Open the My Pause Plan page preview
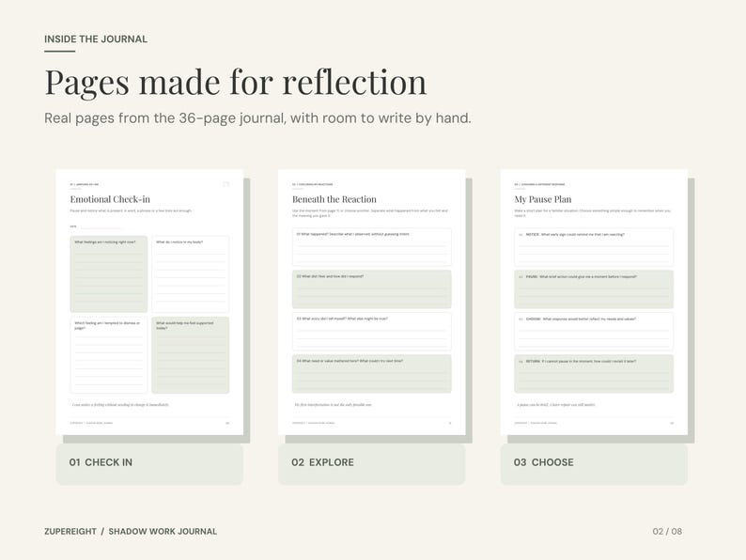The width and height of the screenshot is (746, 560). [x=594, y=303]
